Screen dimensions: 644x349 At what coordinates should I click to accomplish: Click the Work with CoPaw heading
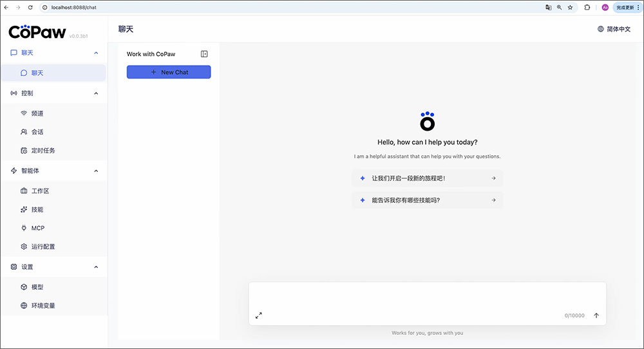151,54
